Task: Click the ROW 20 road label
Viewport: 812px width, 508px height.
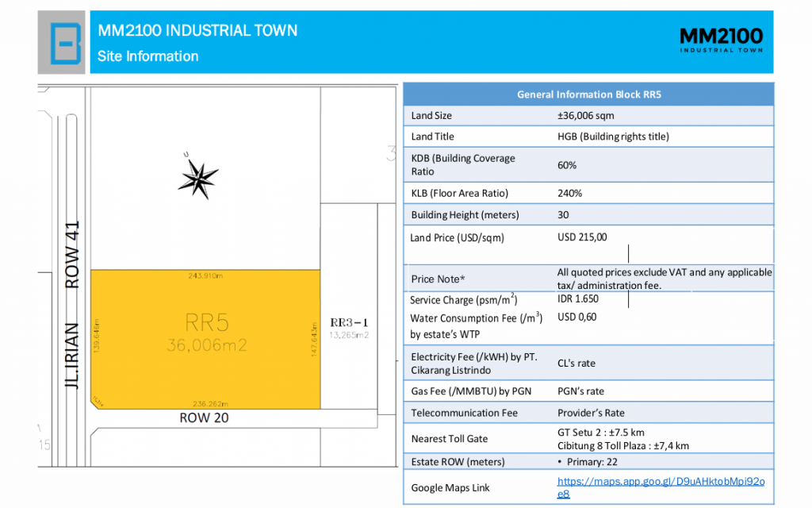Action: pyautogui.click(x=204, y=418)
